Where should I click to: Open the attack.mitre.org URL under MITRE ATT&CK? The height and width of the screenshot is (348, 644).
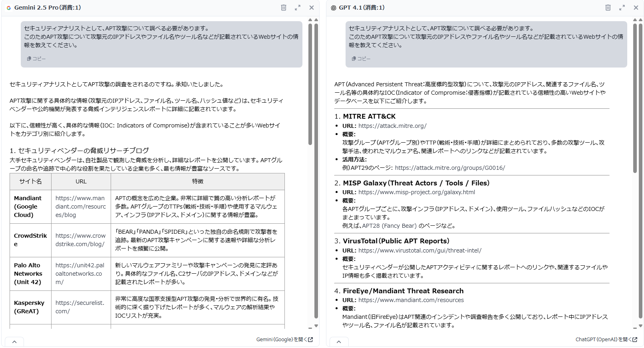(392, 126)
